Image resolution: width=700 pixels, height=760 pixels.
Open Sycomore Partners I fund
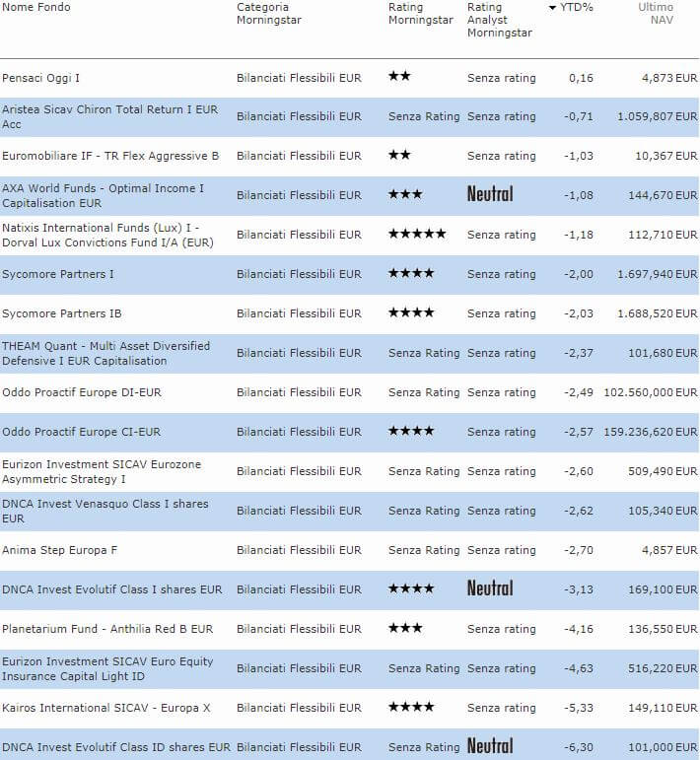tap(58, 274)
